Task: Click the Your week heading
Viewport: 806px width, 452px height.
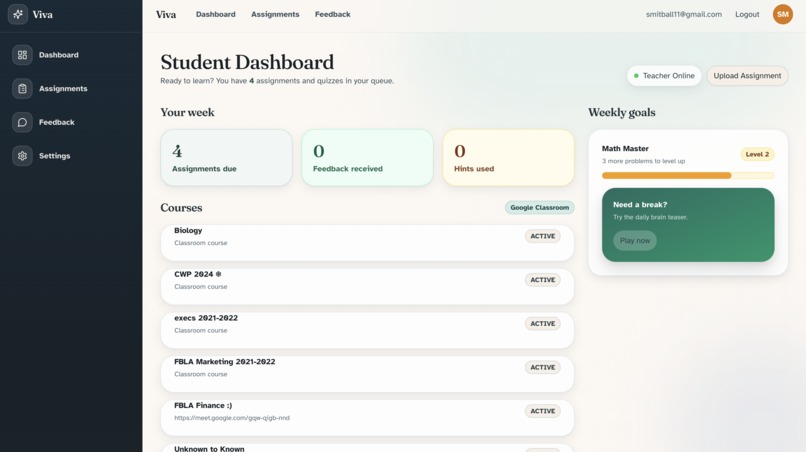Action: point(187,112)
